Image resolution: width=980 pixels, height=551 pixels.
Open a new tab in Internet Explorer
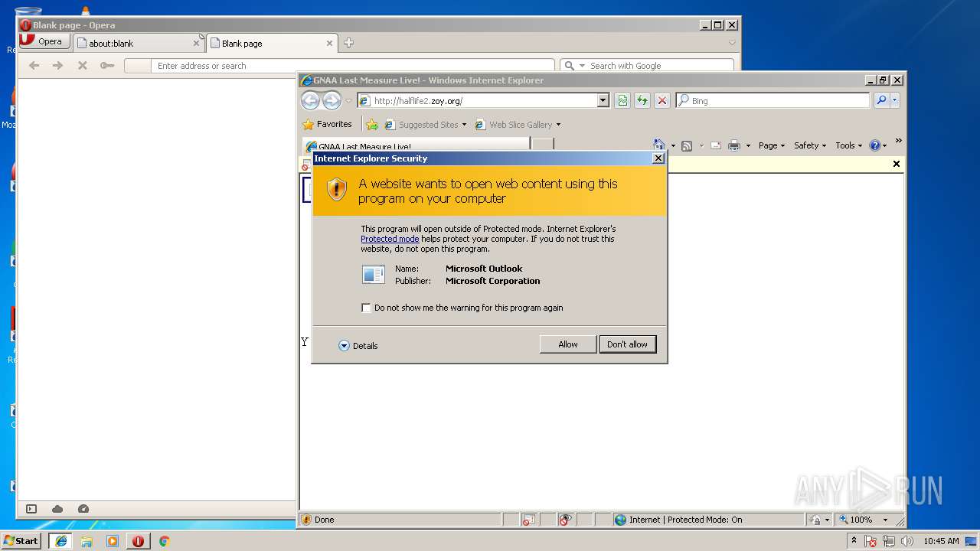point(542,145)
